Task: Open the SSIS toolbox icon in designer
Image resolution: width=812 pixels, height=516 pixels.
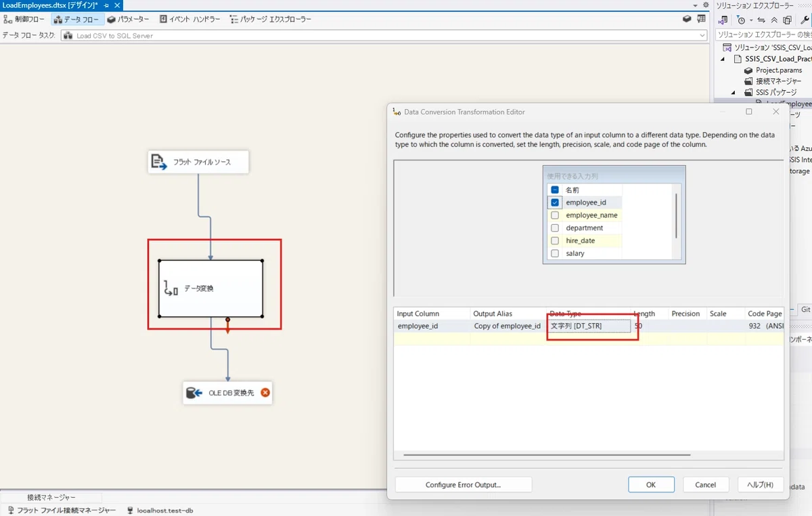Action: click(687, 19)
